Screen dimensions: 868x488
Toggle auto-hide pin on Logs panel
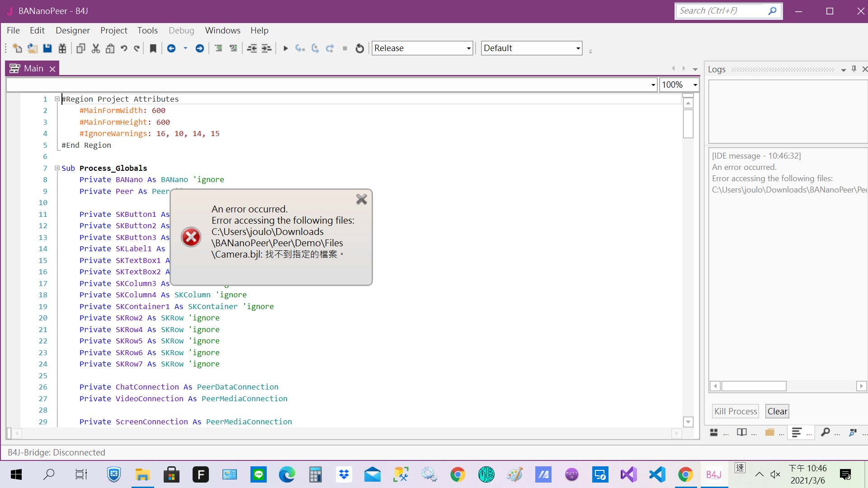tap(854, 69)
